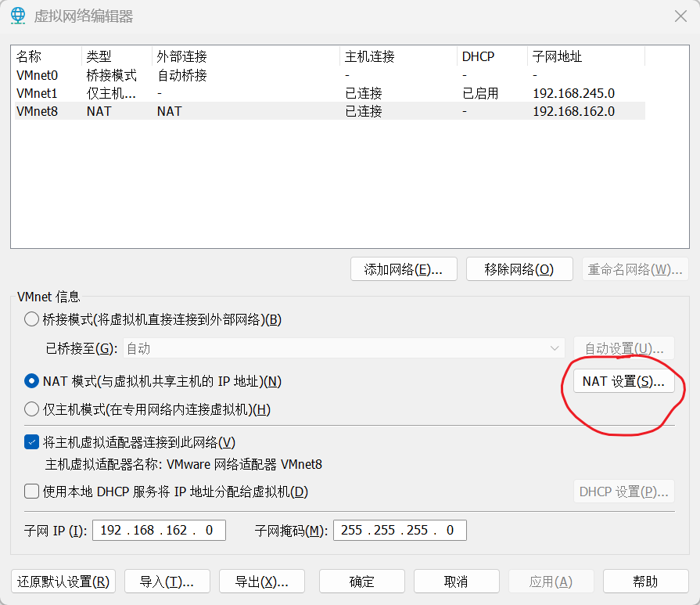The image size is (700, 605).
Task: Select the VMnet8 row
Action: [329, 111]
